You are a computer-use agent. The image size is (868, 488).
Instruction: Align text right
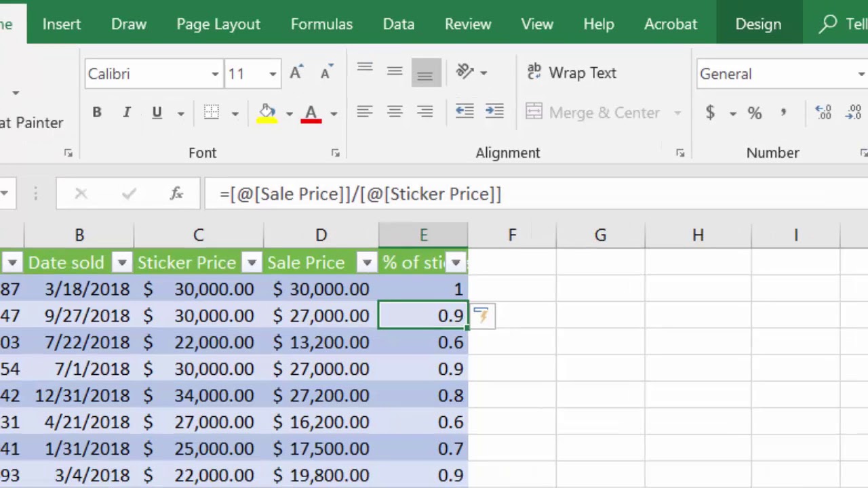tap(425, 113)
